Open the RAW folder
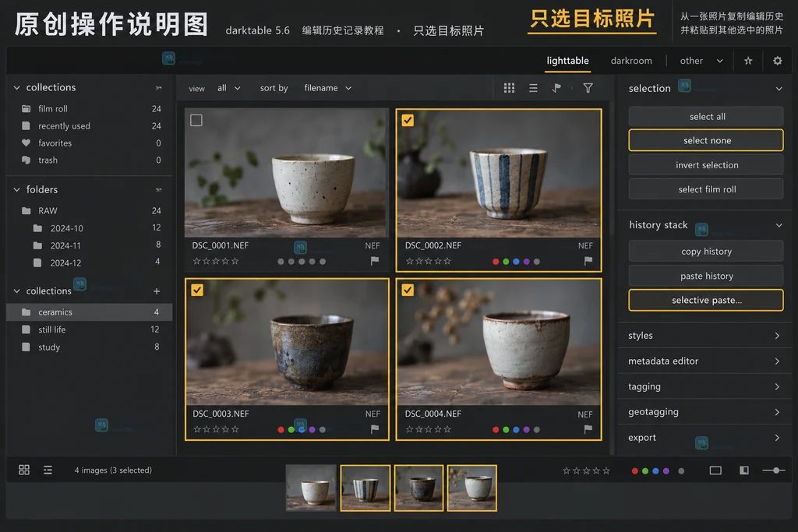Image resolution: width=798 pixels, height=532 pixels. pyautogui.click(x=90, y=210)
